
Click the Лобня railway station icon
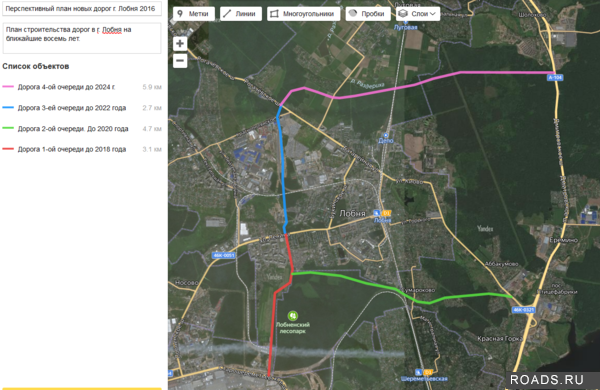coord(377,213)
